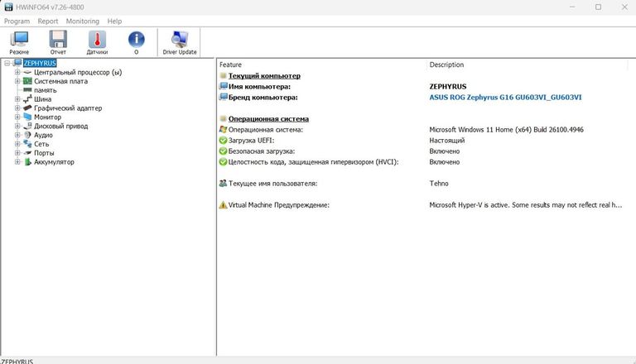Launch the Driver Update toolbar icon
Screen dimensions: 636x364
(x=179, y=41)
